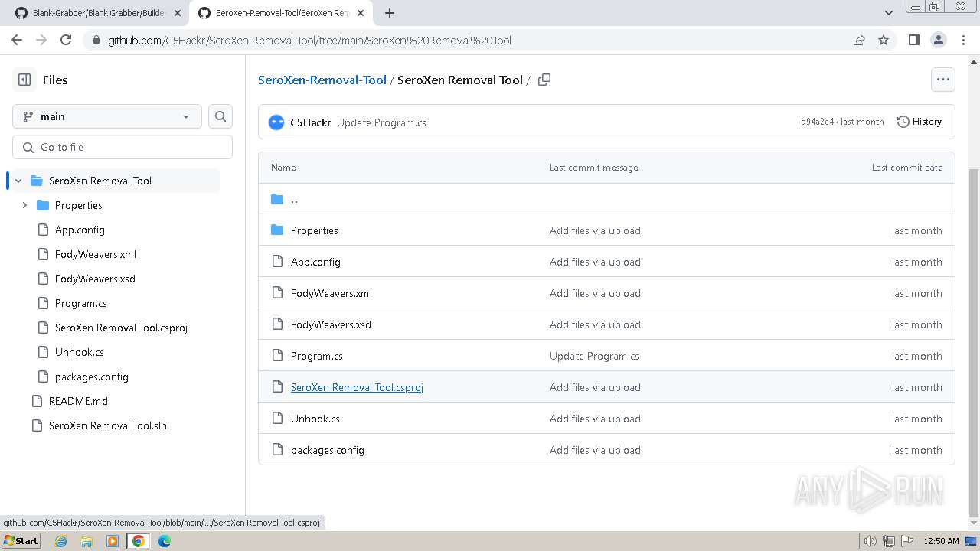Toggle the browser side panel
Screen dimensions: 980x551
[913, 40]
